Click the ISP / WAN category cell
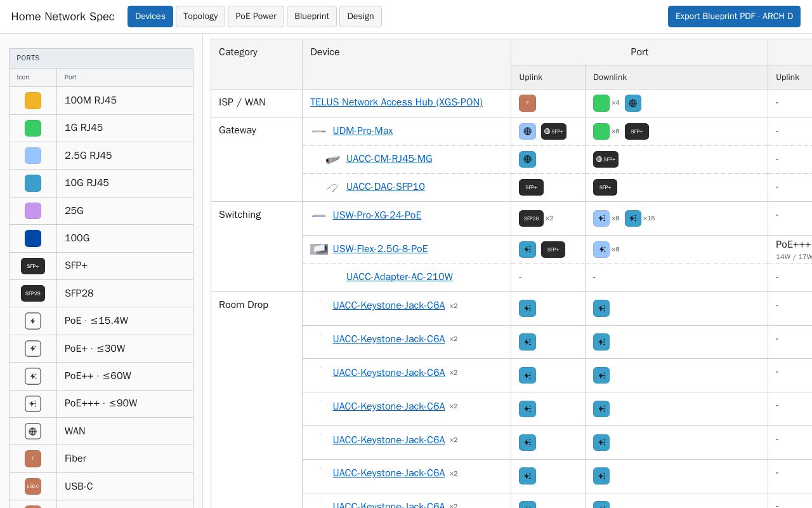The height and width of the screenshot is (508, 812). point(256,103)
